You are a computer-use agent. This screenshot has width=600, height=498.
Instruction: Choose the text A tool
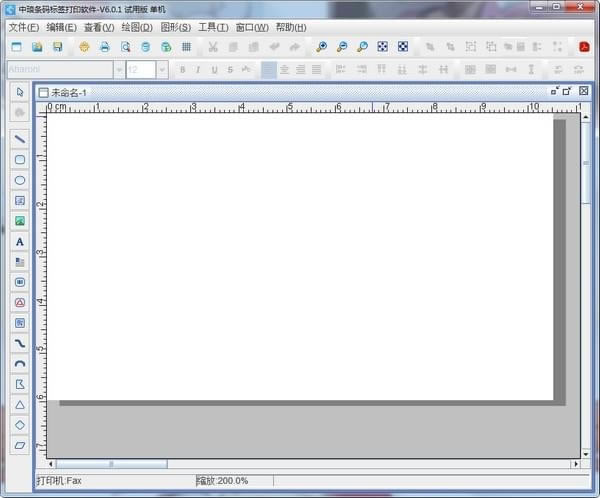point(20,242)
